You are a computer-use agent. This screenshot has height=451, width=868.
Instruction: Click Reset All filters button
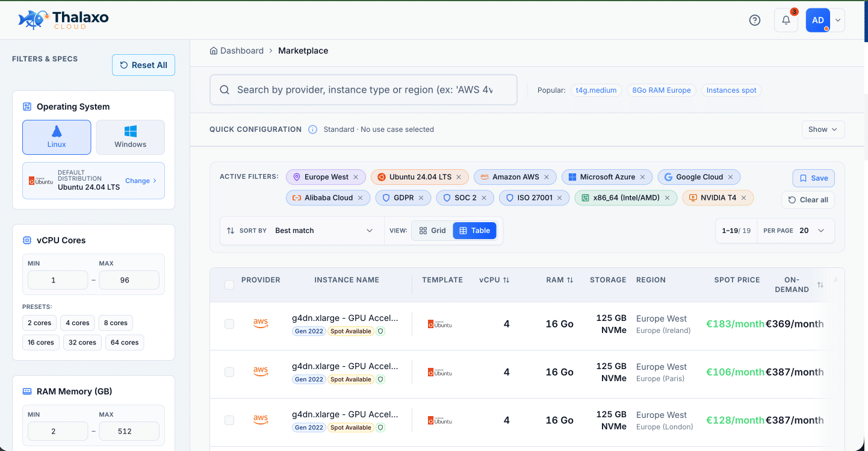143,65
